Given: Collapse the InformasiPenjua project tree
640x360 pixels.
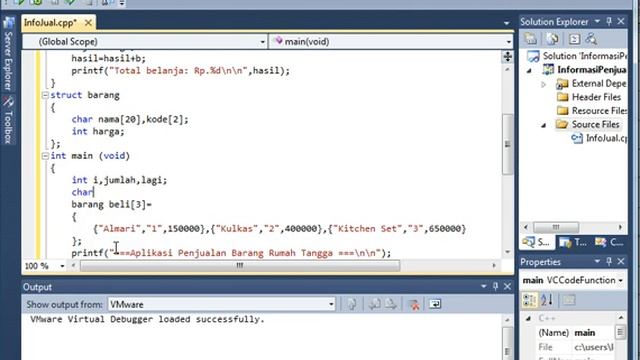Looking at the screenshot, I should click(529, 71).
